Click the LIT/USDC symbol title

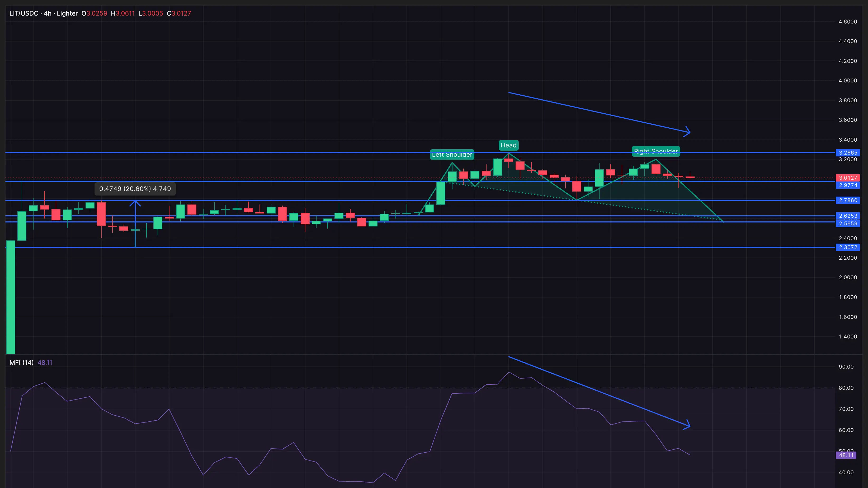click(x=23, y=13)
